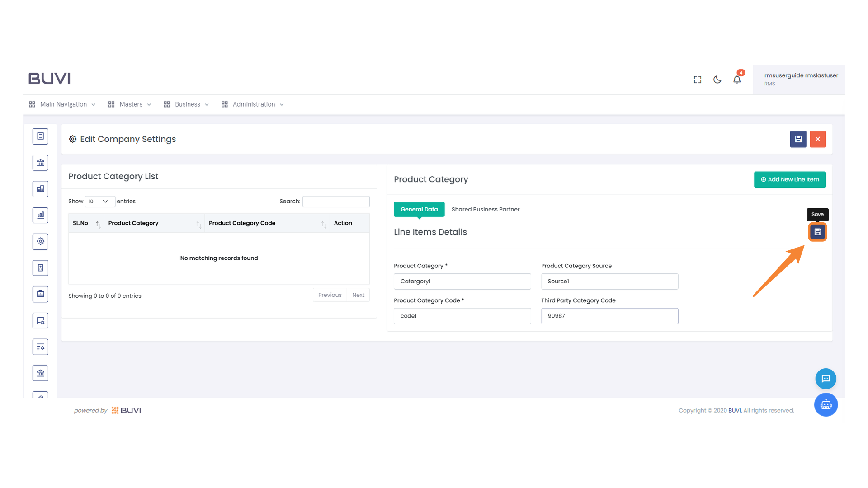Open the bar chart sidebar icon
This screenshot has height=488, width=868.
pos(40,215)
